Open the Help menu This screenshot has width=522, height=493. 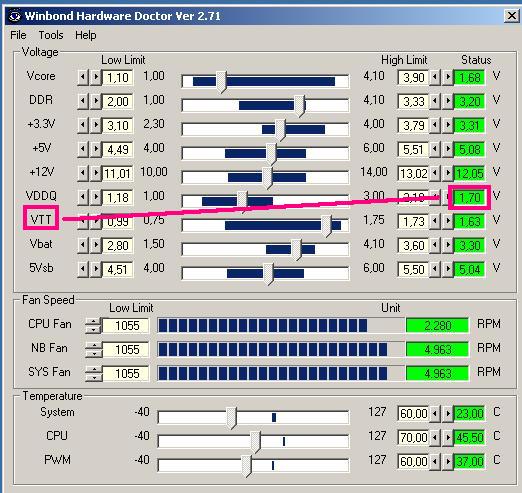coord(86,35)
